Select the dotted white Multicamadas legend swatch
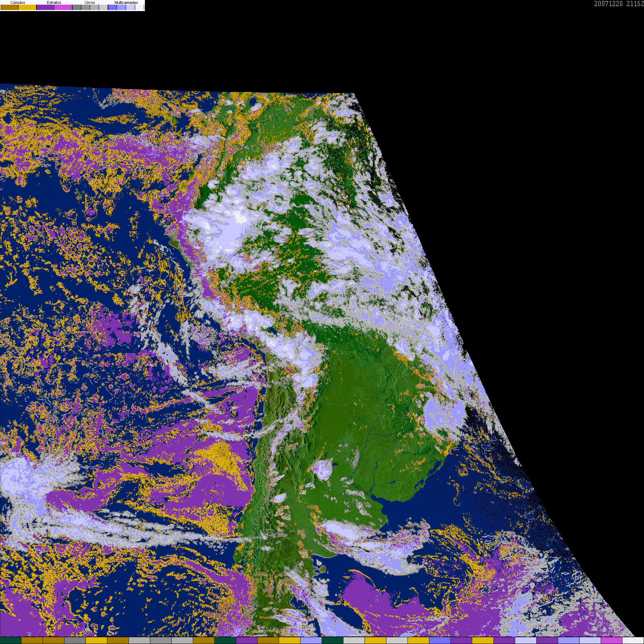 pyautogui.click(x=140, y=7)
